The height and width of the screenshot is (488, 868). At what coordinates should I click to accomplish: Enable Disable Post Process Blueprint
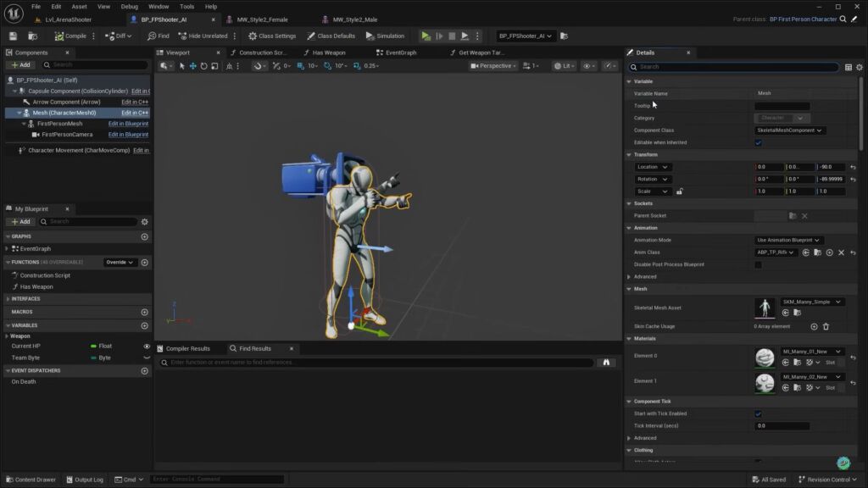(758, 264)
